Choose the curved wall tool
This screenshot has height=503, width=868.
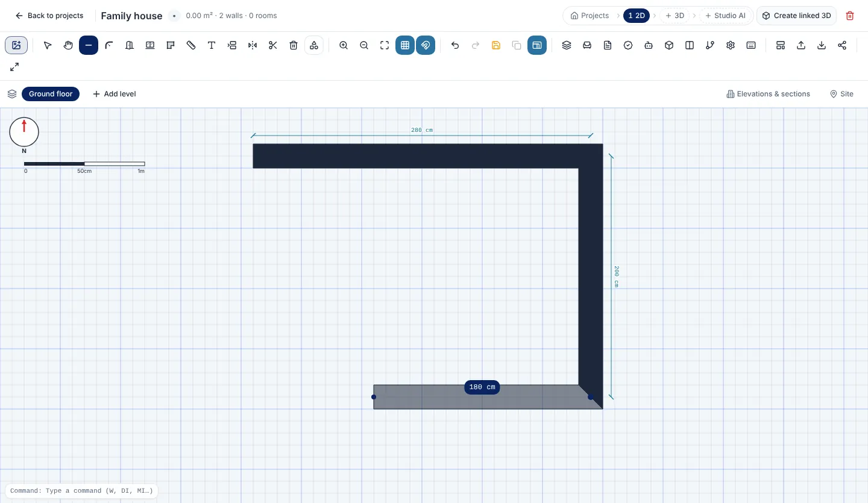click(x=109, y=45)
